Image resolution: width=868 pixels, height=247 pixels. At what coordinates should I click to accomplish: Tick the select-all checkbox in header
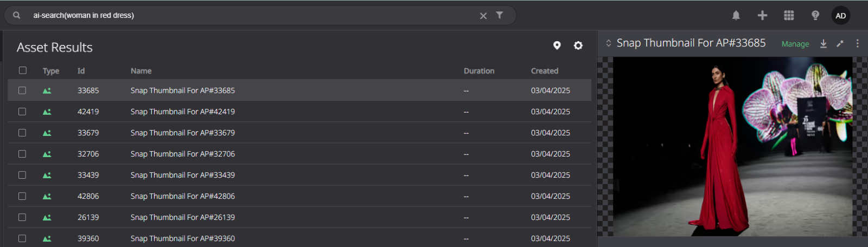[x=22, y=70]
